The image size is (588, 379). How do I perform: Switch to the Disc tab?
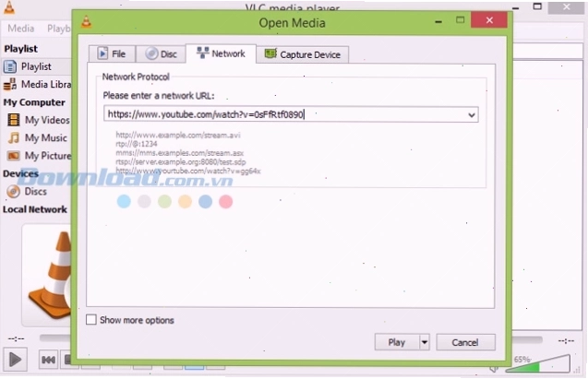tap(161, 53)
